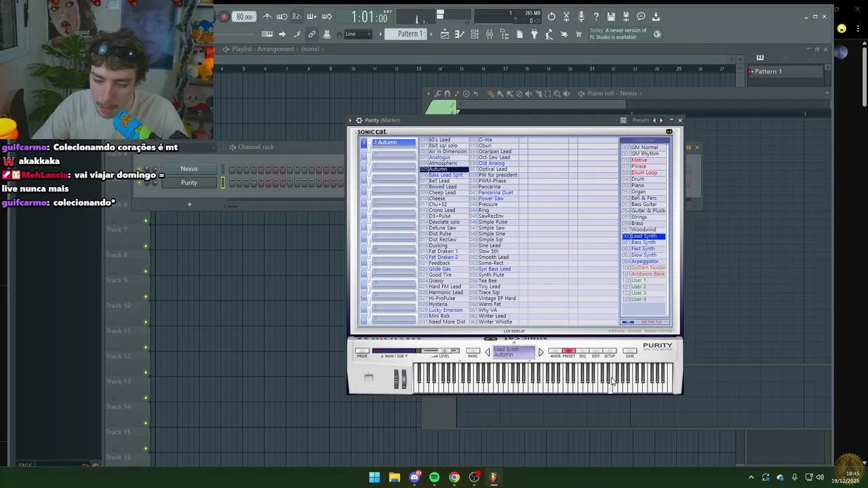Click the grid icon beside Presets

[623, 120]
